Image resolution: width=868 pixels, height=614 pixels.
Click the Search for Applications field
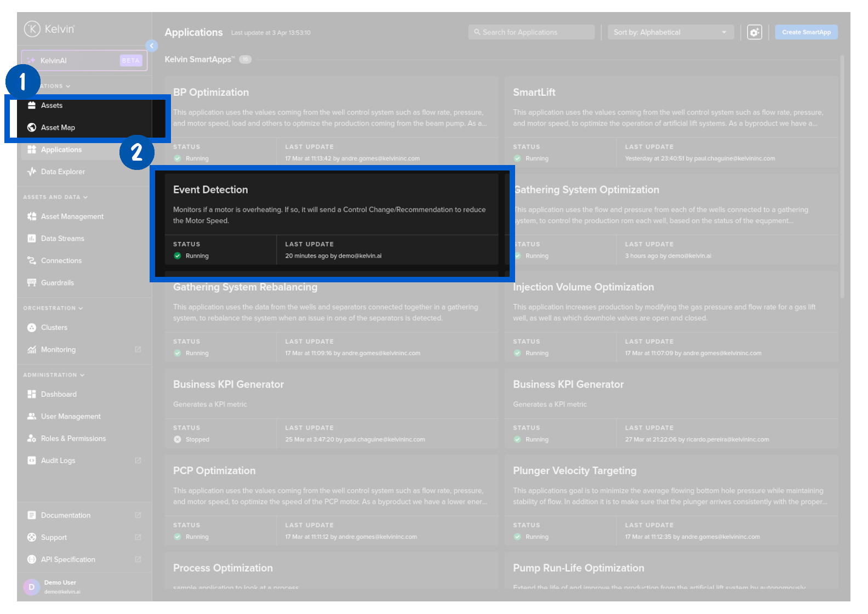click(532, 32)
